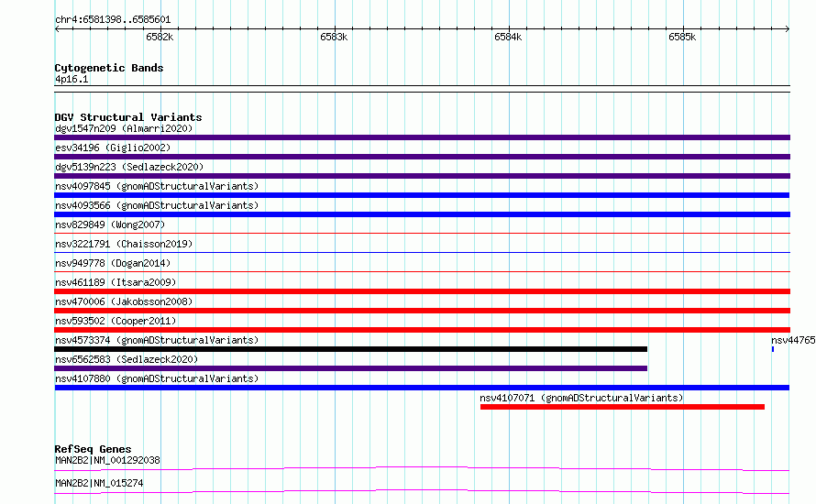This screenshot has width=816, height=504.
Task: Click the black bar under nsv4573374
Action: click(351, 349)
